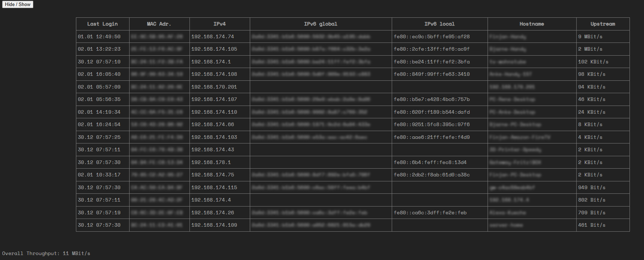Click IPv6 local address fe80::ca6c:3dff:fe2e:feb
The height and width of the screenshot is (260, 644).
pyautogui.click(x=430, y=213)
